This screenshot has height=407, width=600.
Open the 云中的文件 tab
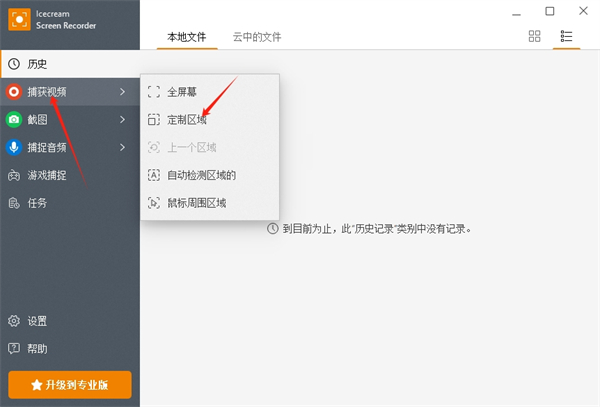click(257, 37)
